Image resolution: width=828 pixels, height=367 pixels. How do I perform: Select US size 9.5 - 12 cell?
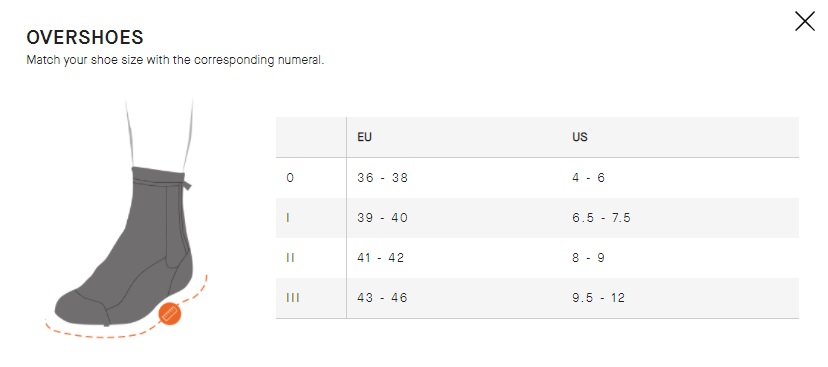(x=598, y=298)
